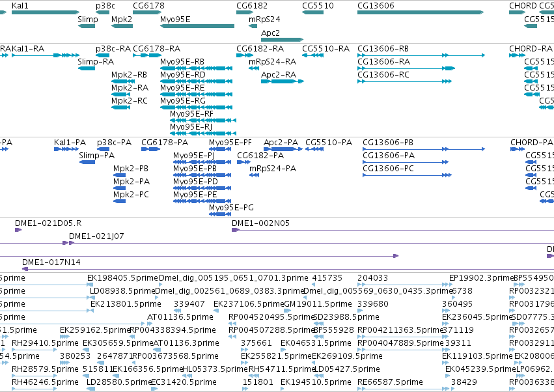The image size is (554, 392).
Task: Open the SD23988.5prime EST label
Action: pos(346,317)
